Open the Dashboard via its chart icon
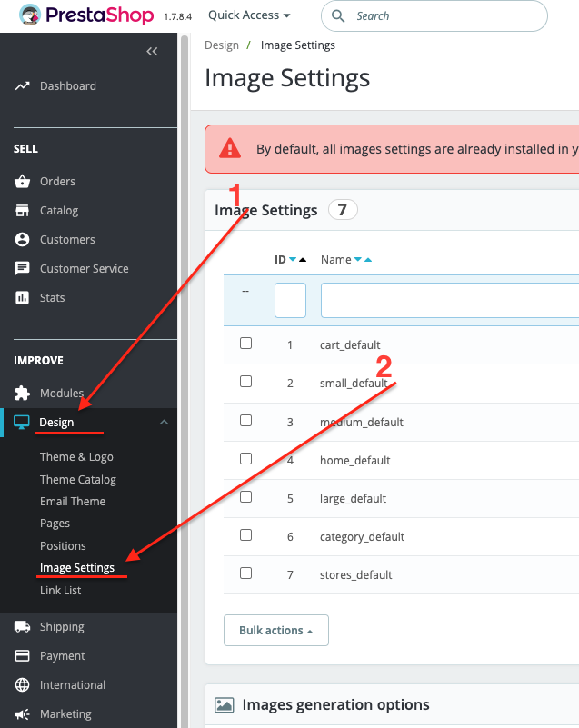The image size is (579, 728). point(23,85)
